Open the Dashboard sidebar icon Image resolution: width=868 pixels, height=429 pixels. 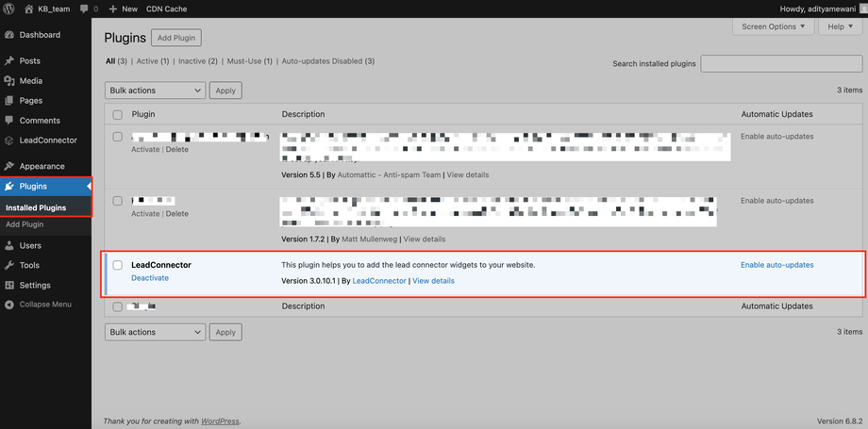[x=9, y=35]
